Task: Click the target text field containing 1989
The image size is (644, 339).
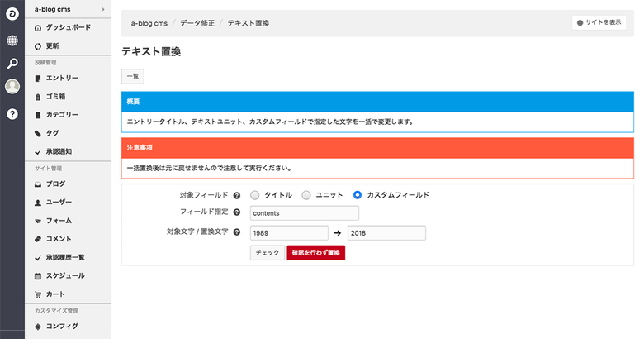Action: coord(289,233)
